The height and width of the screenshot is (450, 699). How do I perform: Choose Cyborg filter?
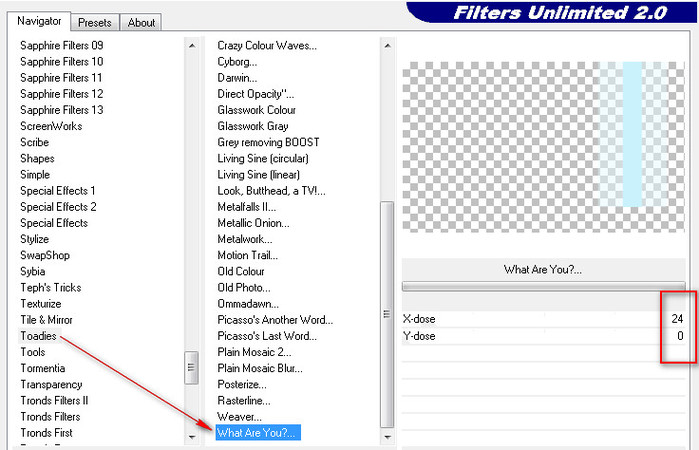[237, 62]
